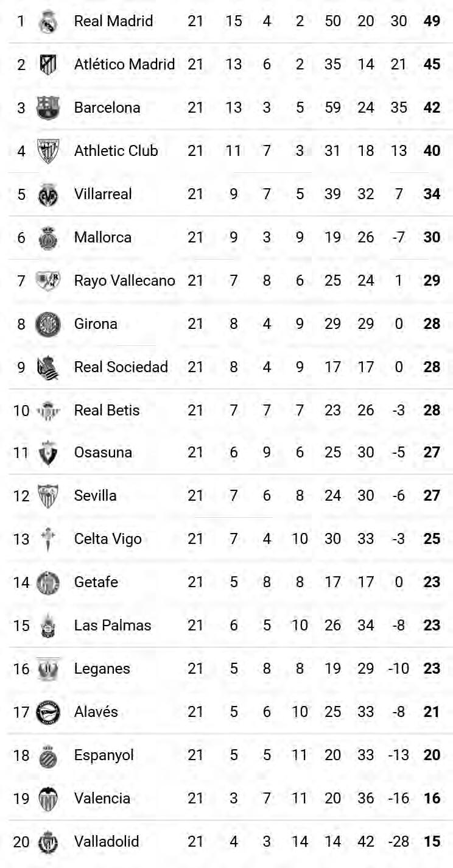Open the Mallorca team link
Screen dimensions: 453x868
click(102, 238)
